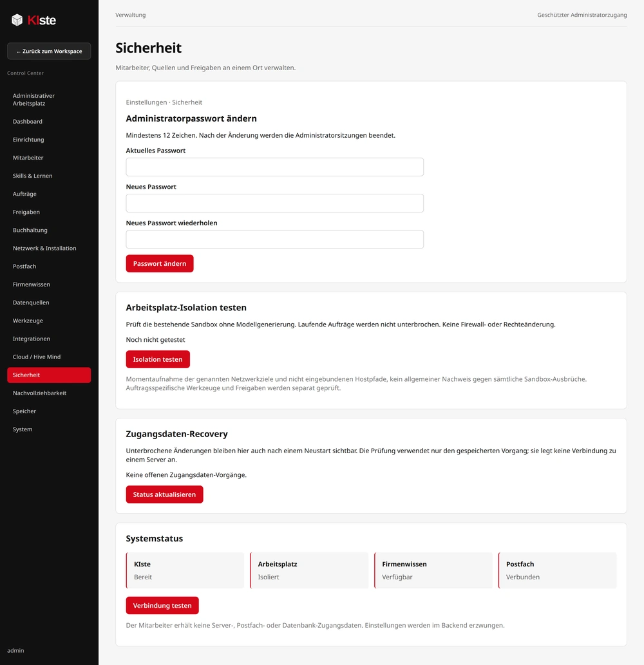Image resolution: width=644 pixels, height=665 pixels.
Task: Navigate to Werkzeuge
Action: 49,321
